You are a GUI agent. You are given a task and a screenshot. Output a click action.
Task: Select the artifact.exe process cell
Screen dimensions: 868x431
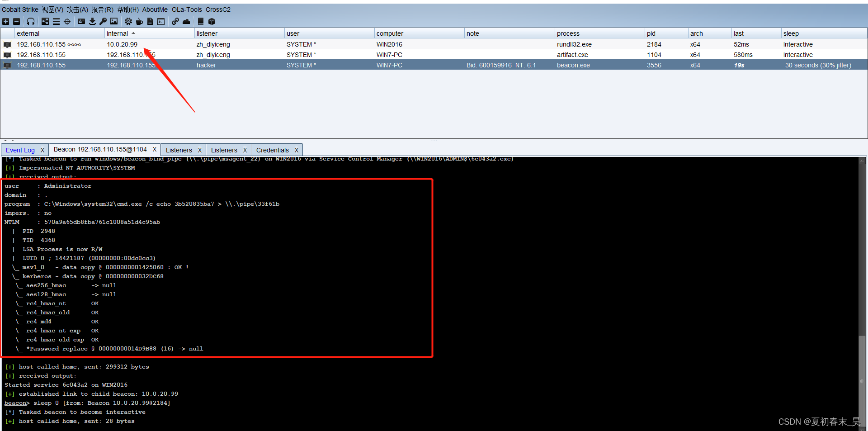572,55
